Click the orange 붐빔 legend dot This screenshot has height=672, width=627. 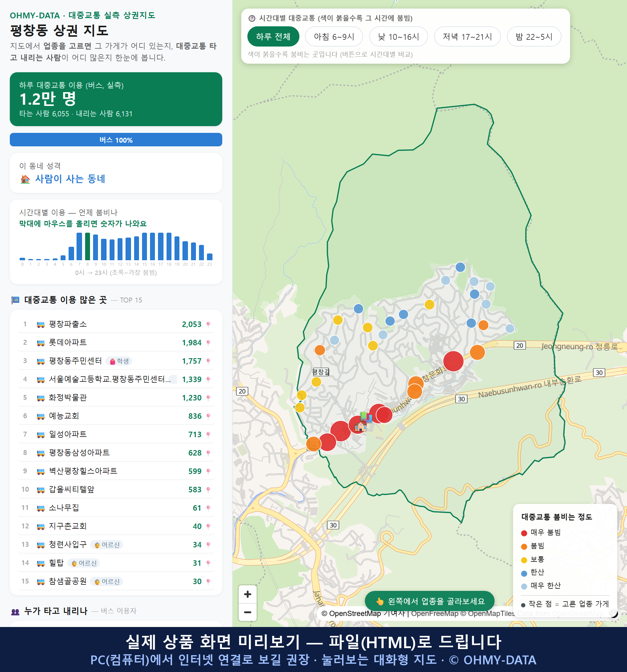click(x=524, y=546)
